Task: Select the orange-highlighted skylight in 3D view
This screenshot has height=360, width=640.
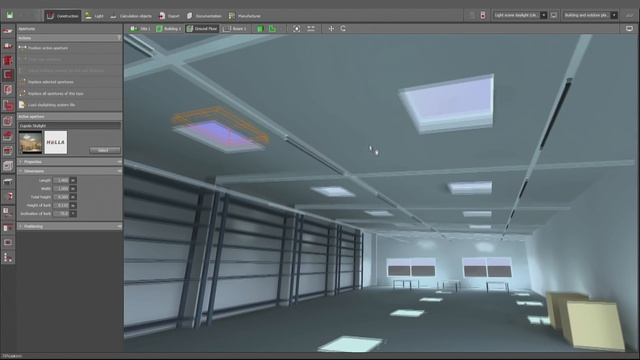Action: pos(220,130)
